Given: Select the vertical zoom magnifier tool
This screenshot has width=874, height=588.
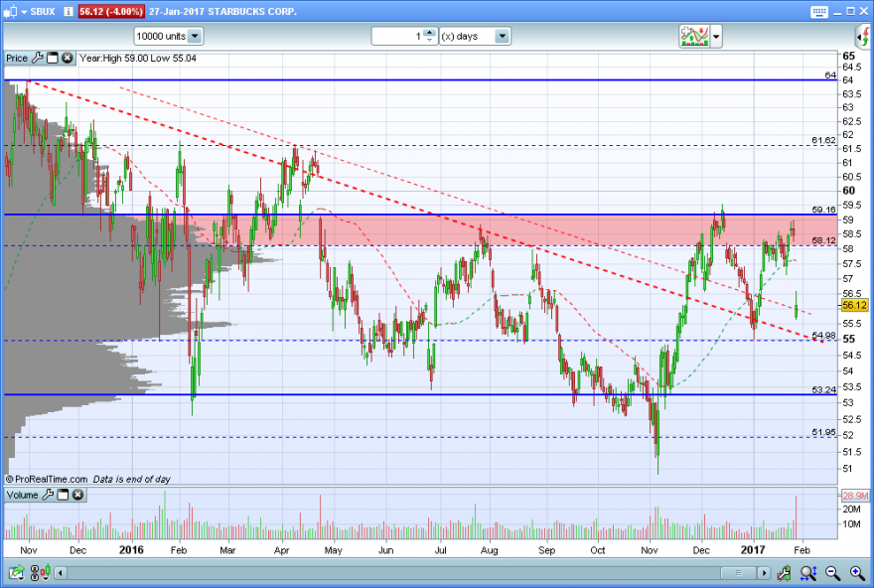Looking at the screenshot, I should coord(808,572).
